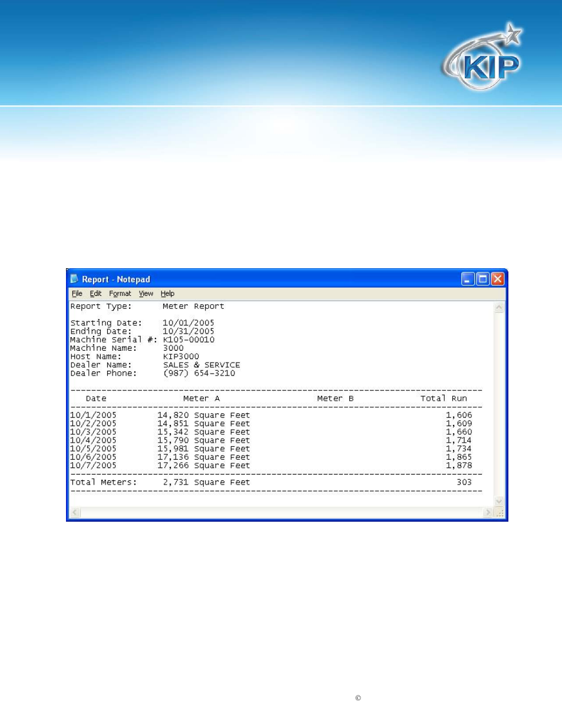Click the date 10/2/2005 row entry
The height and width of the screenshot is (728, 562).
(93, 424)
